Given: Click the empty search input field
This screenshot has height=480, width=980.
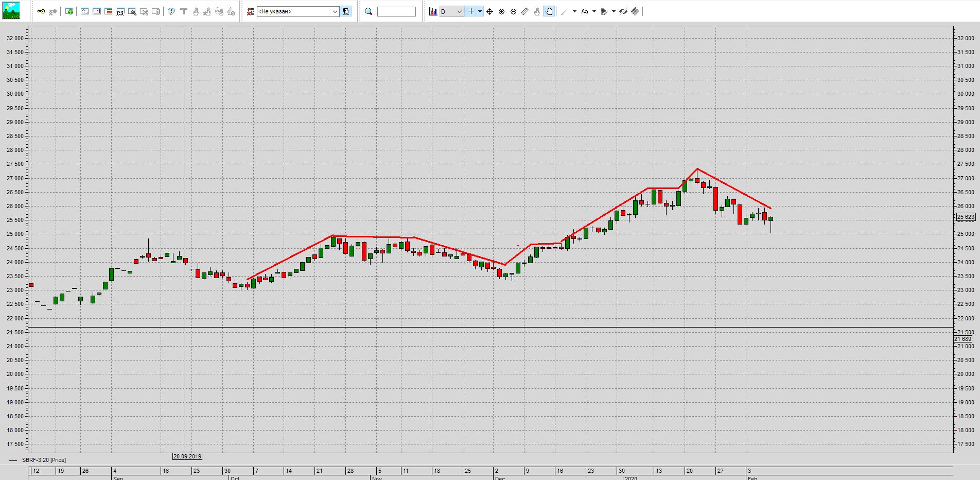Looking at the screenshot, I should pos(396,11).
